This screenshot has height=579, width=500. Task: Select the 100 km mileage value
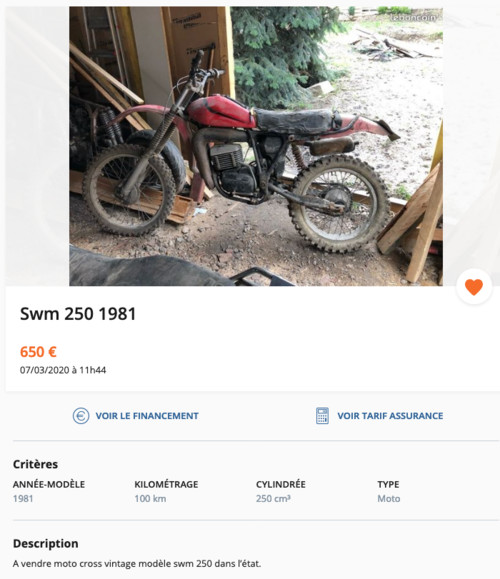(150, 499)
